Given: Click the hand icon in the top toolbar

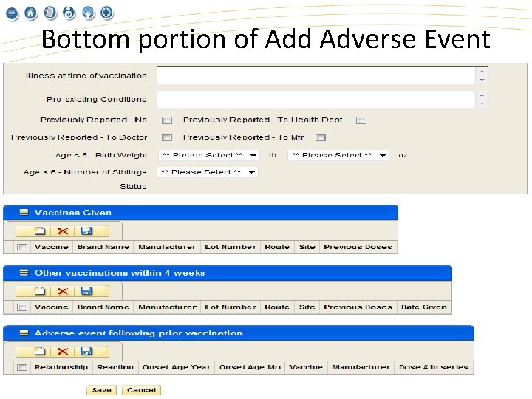Looking at the screenshot, I should point(89,13).
